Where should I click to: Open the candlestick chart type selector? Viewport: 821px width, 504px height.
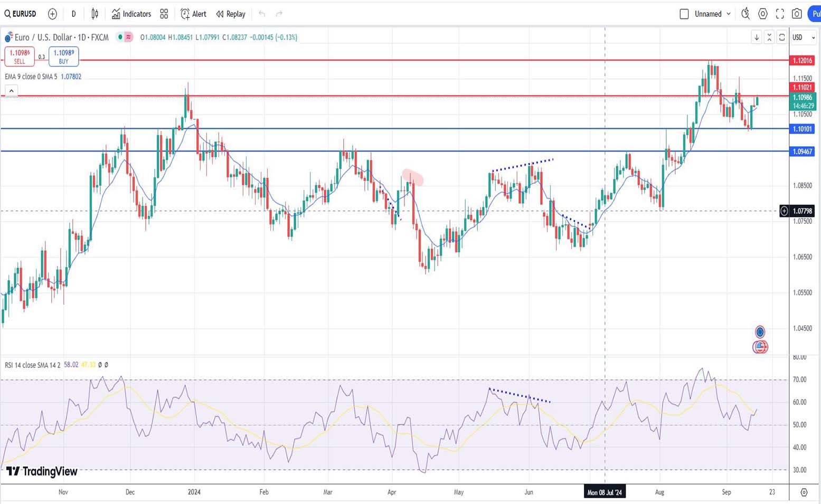click(95, 14)
